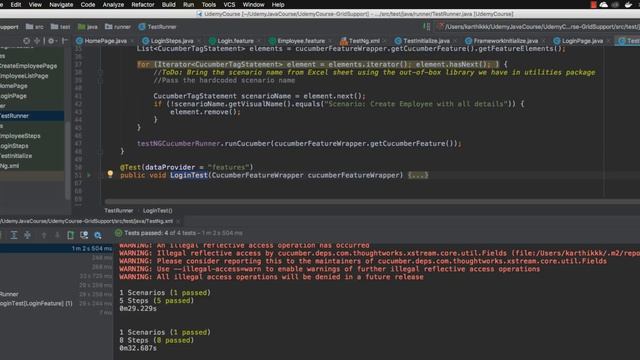Open the run configuration dropdown with TestNg.xml path

pyautogui.click(x=539, y=27)
